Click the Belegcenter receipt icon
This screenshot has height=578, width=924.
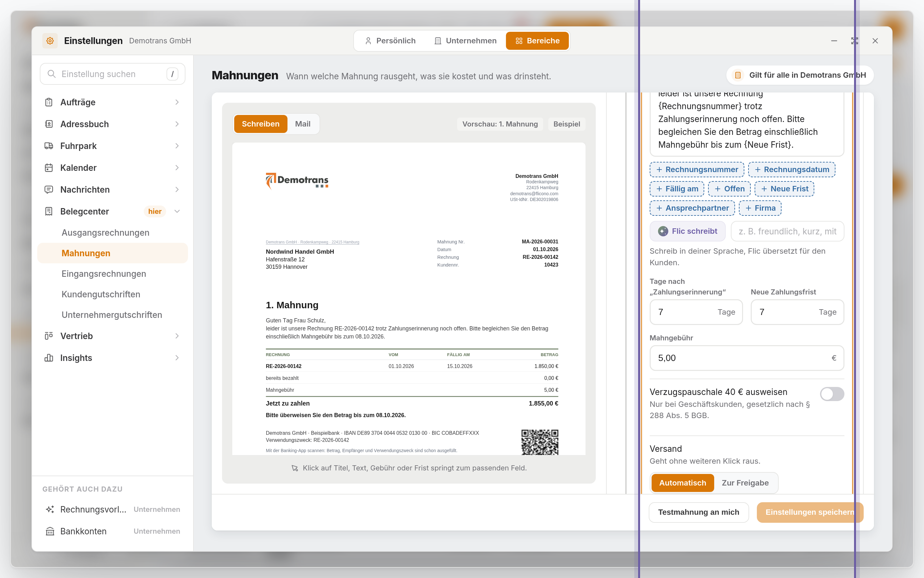point(49,211)
